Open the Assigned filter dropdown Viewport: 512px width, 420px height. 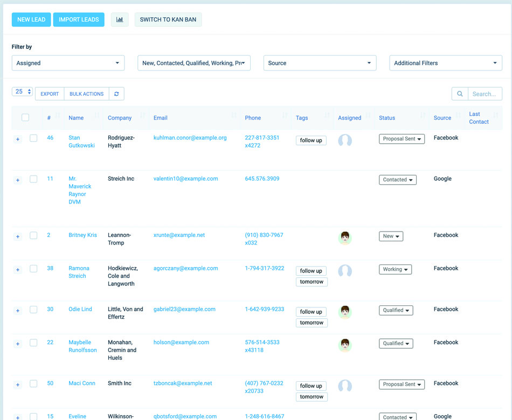(68, 63)
